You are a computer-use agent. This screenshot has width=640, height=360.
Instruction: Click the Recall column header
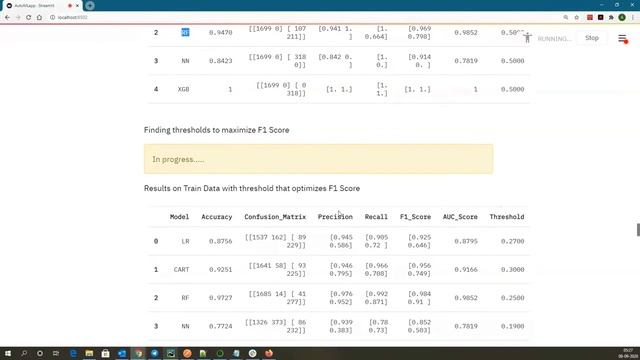point(376,217)
